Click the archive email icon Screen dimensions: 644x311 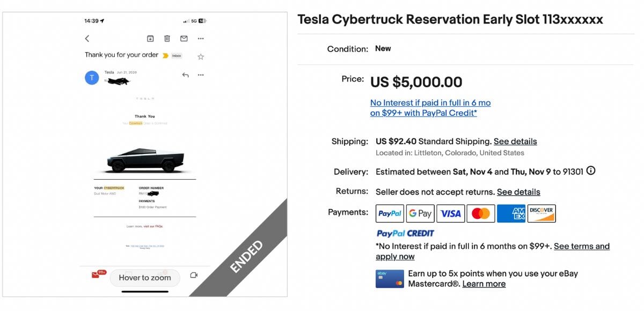point(150,39)
